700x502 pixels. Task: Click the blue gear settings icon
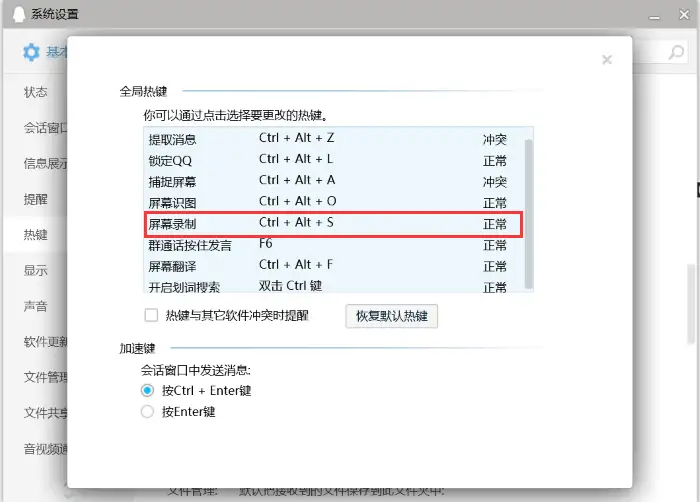(31, 52)
